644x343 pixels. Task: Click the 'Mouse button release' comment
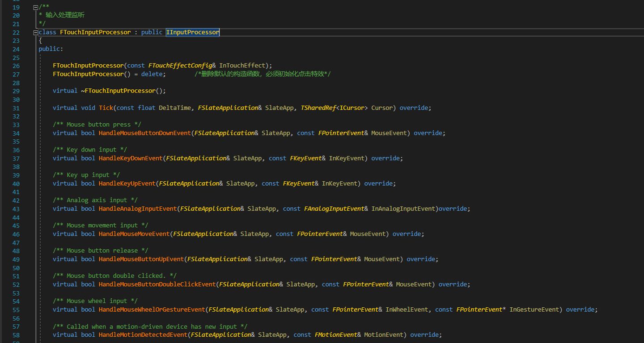point(101,251)
